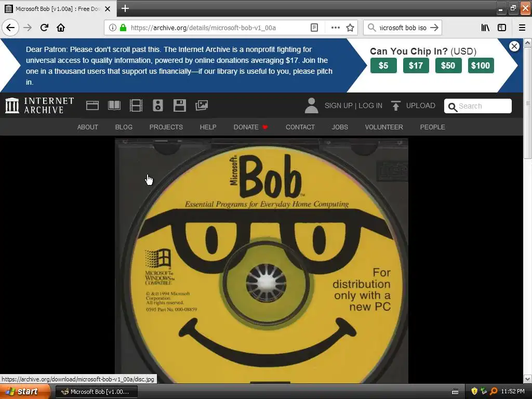Click the SIGN UP link
532x399 pixels.
click(x=338, y=106)
